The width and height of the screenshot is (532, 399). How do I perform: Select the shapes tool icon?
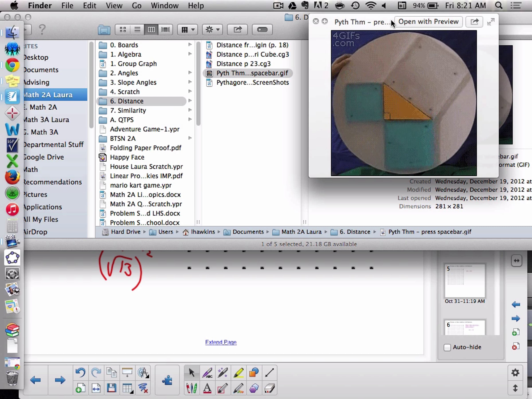coord(254,373)
